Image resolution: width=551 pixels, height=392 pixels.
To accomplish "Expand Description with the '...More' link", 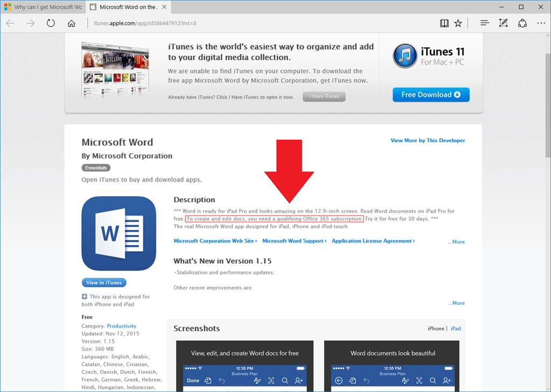I will (456, 241).
